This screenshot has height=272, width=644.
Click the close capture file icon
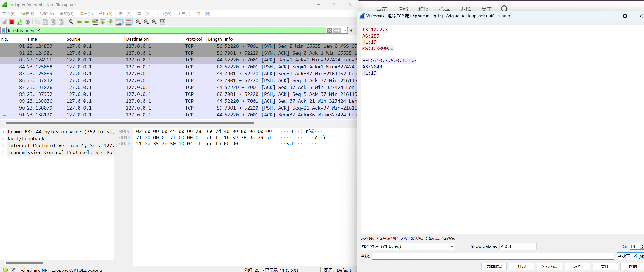coord(53,22)
